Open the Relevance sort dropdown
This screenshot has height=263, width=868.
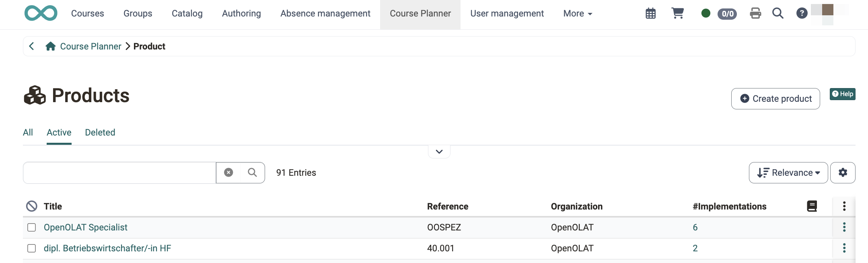click(788, 173)
